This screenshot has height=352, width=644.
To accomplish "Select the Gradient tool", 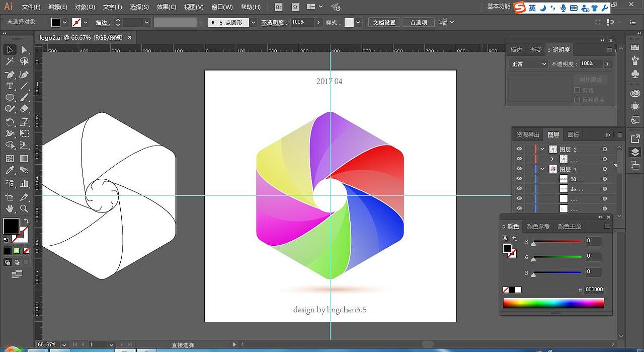I will (x=24, y=158).
